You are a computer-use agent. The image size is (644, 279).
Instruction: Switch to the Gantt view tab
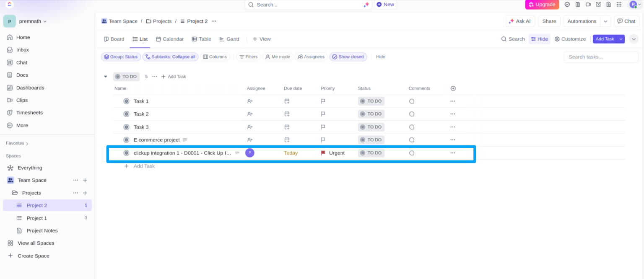coord(229,39)
